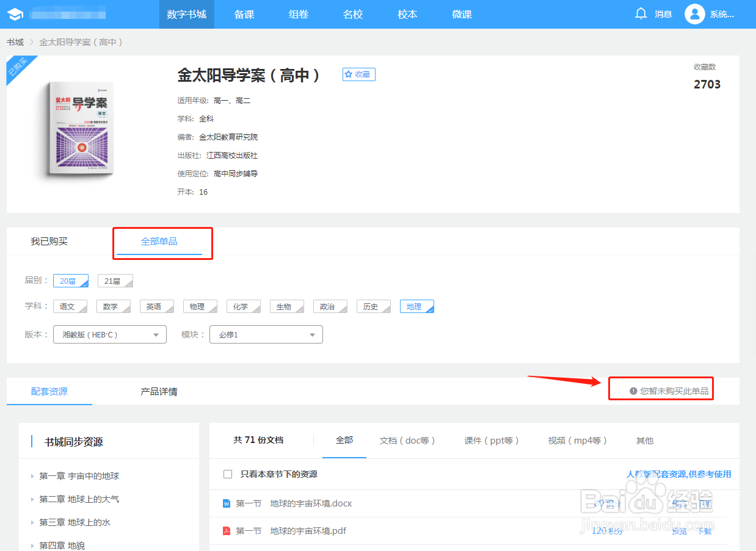
Task: Click 书城 breadcrumb link
Action: coord(15,42)
